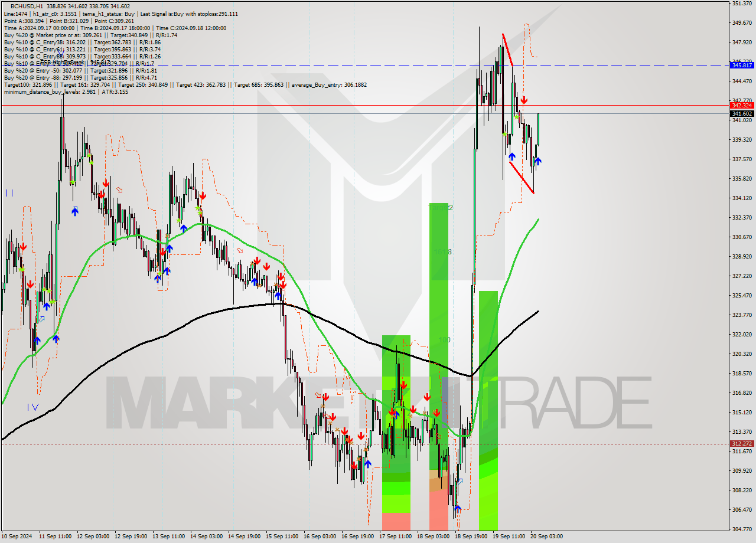Select the 330.670 price axis label
This screenshot has height=543, width=756.
tap(742, 237)
